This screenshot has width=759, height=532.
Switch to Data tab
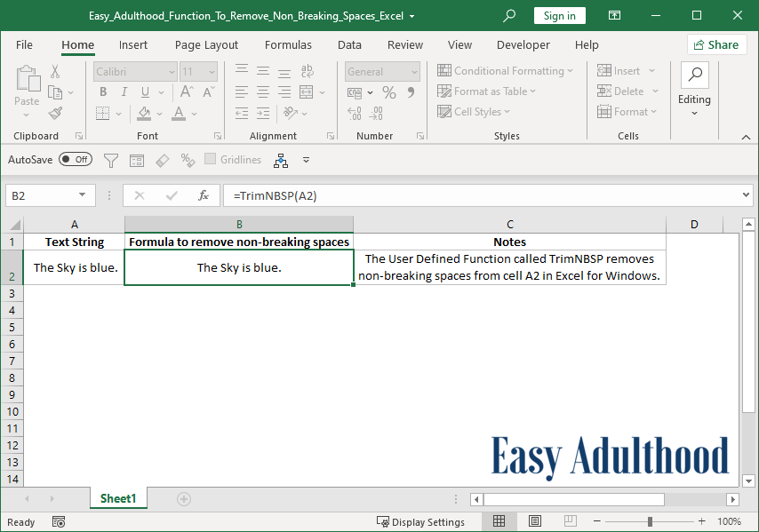click(x=349, y=45)
